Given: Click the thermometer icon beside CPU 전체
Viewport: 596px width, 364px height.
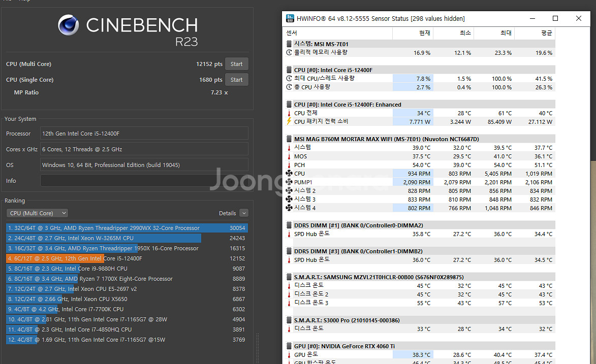Looking at the screenshot, I should [x=289, y=113].
